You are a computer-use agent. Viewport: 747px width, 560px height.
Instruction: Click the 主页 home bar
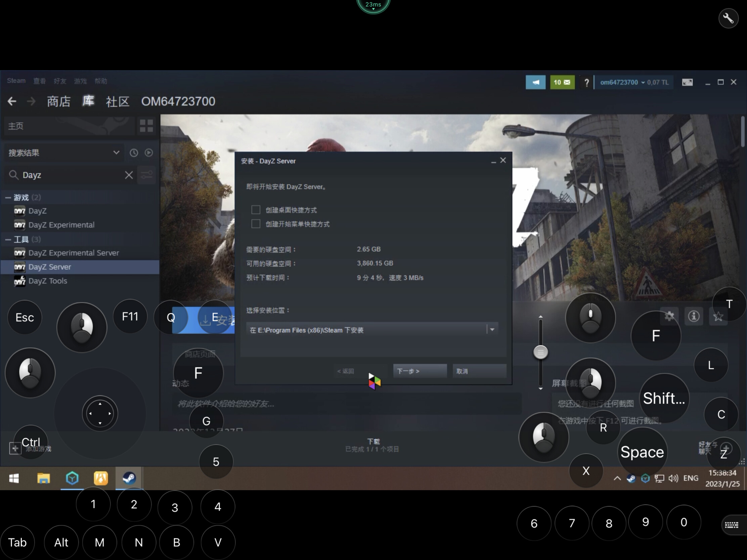(69, 126)
